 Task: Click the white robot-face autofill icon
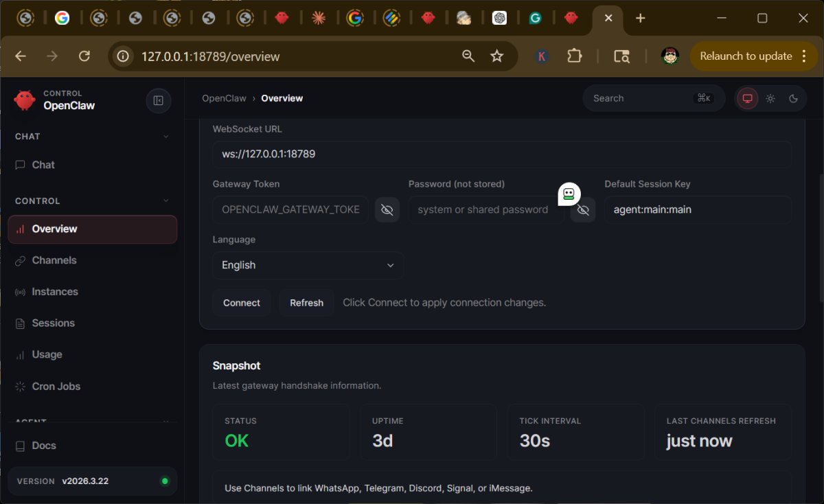click(569, 194)
